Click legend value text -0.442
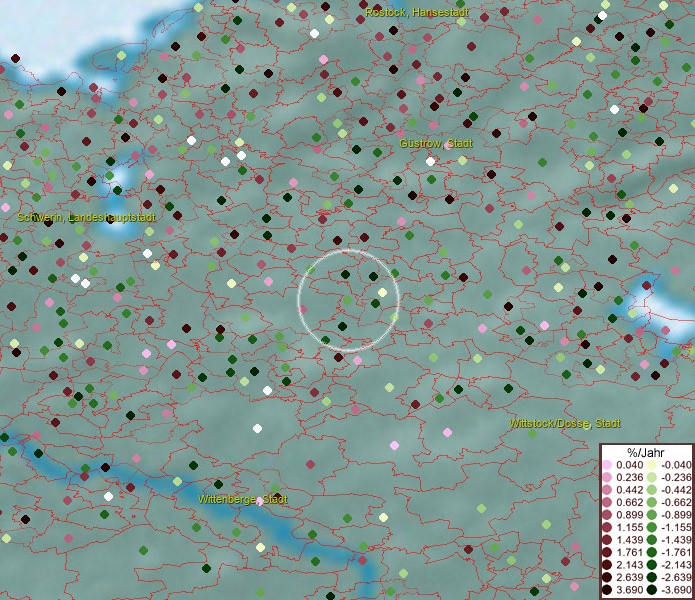695x600 pixels. [676, 490]
